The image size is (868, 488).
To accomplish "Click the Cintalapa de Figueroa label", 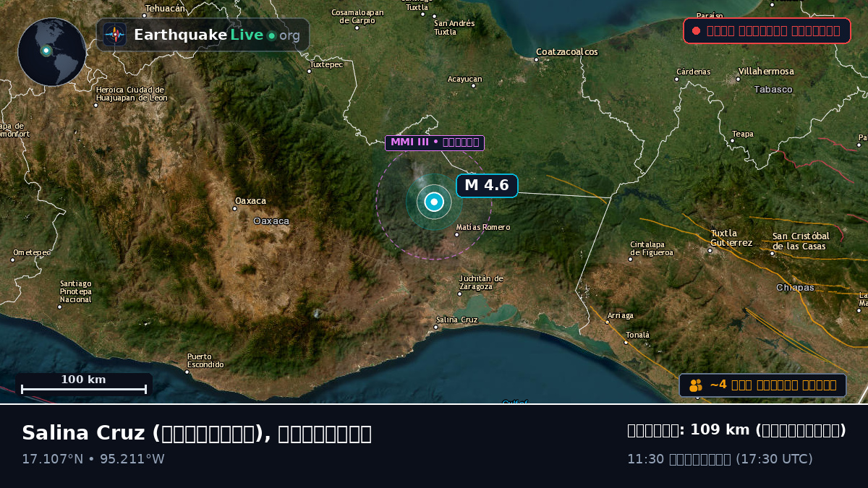I will [652, 249].
